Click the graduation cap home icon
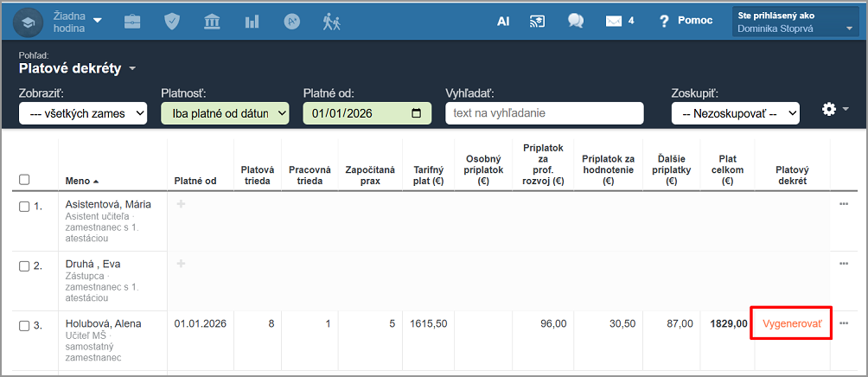The width and height of the screenshot is (868, 377). pyautogui.click(x=29, y=21)
